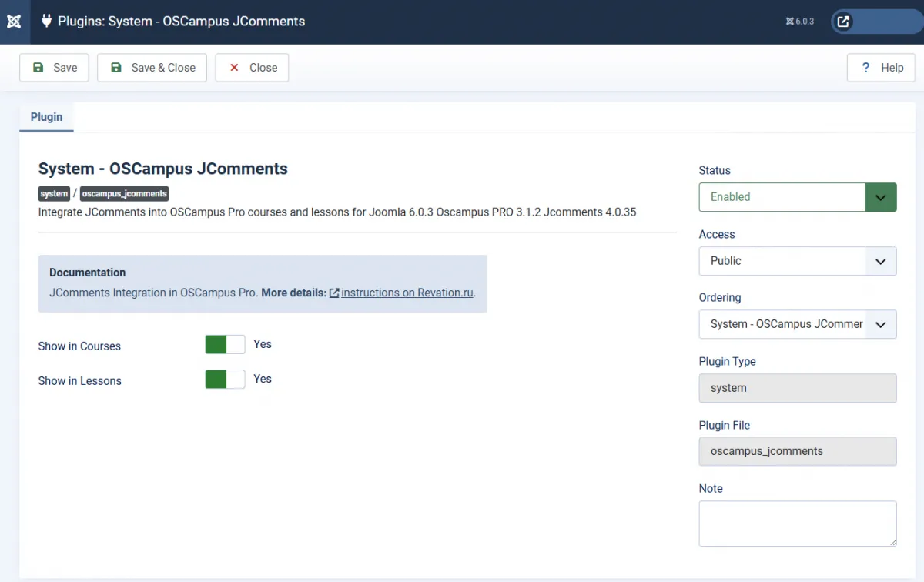This screenshot has height=582, width=924.
Task: Click the Show in Courses label
Action: click(x=79, y=346)
